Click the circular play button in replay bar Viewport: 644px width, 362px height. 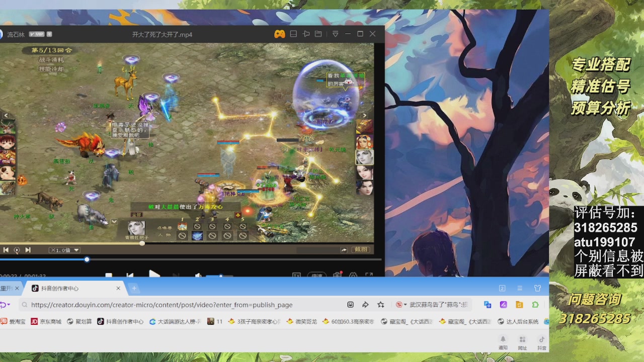click(x=17, y=250)
